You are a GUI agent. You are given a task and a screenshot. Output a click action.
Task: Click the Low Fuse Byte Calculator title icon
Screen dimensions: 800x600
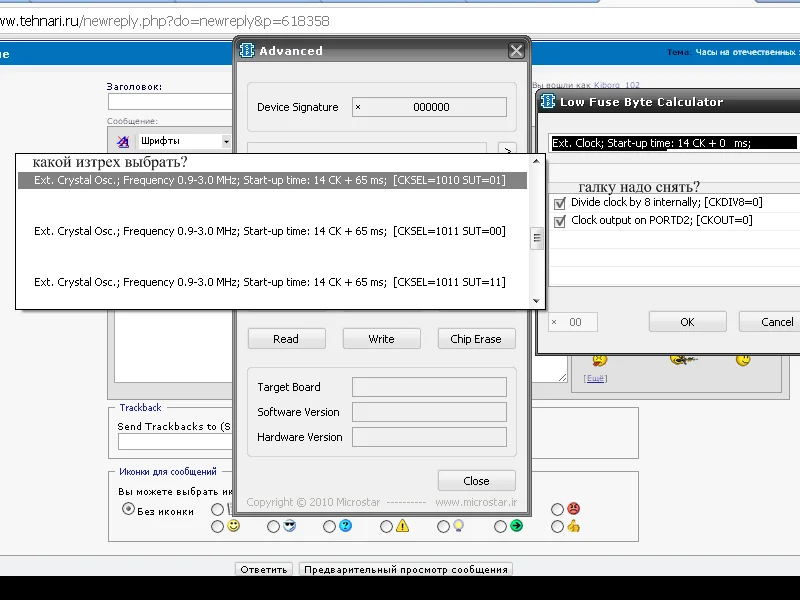(547, 101)
